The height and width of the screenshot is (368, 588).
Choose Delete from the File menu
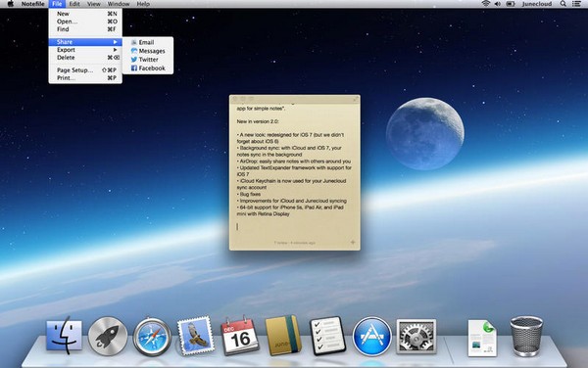[x=85, y=58]
